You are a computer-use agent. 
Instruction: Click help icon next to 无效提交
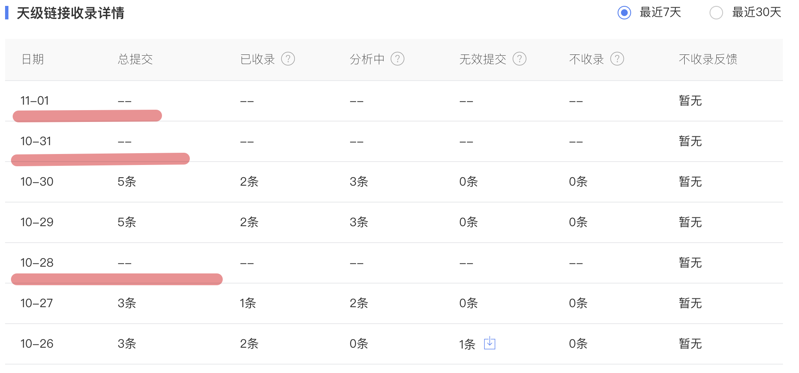519,59
